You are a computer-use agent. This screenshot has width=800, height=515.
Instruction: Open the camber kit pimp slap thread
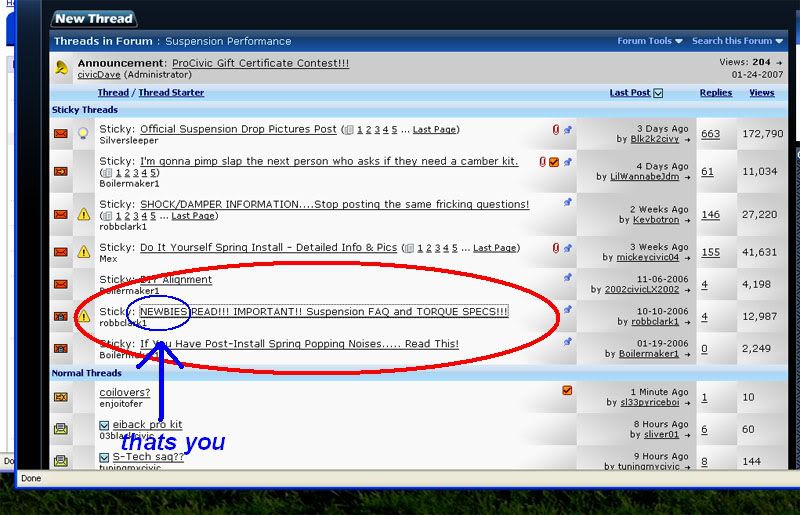(329, 161)
